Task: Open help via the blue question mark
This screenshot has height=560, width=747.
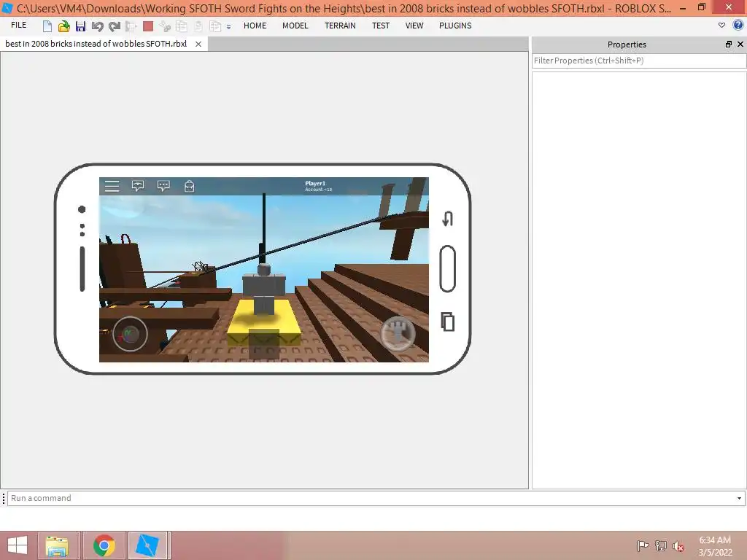Action: pyautogui.click(x=738, y=26)
